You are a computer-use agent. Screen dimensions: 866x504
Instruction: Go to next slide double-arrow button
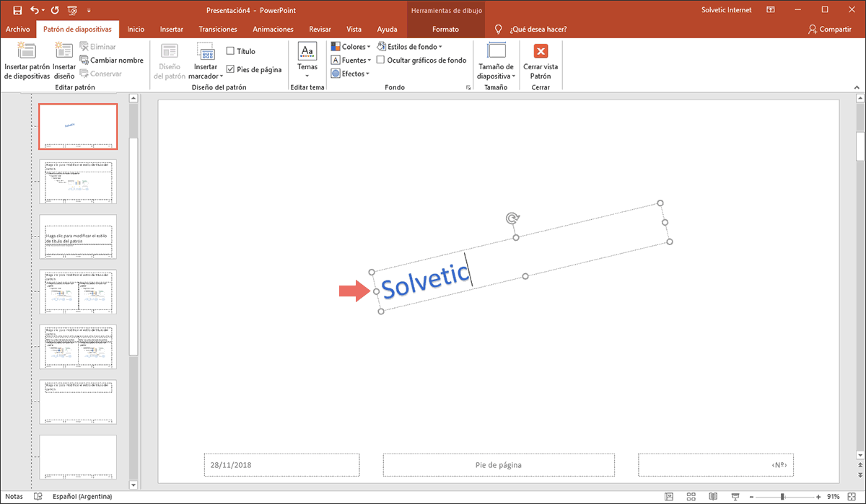coord(860,474)
